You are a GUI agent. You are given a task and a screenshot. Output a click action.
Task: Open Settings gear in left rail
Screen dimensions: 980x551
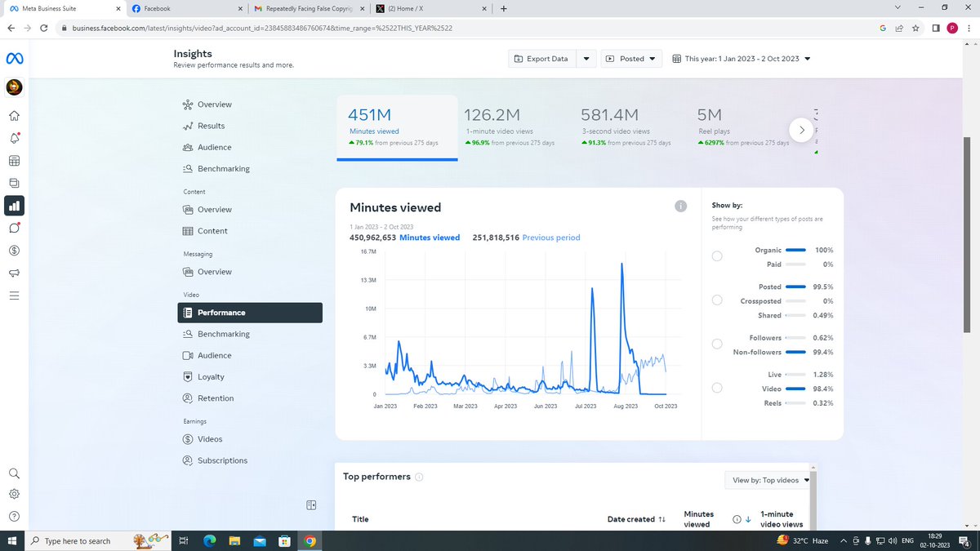pyautogui.click(x=14, y=494)
